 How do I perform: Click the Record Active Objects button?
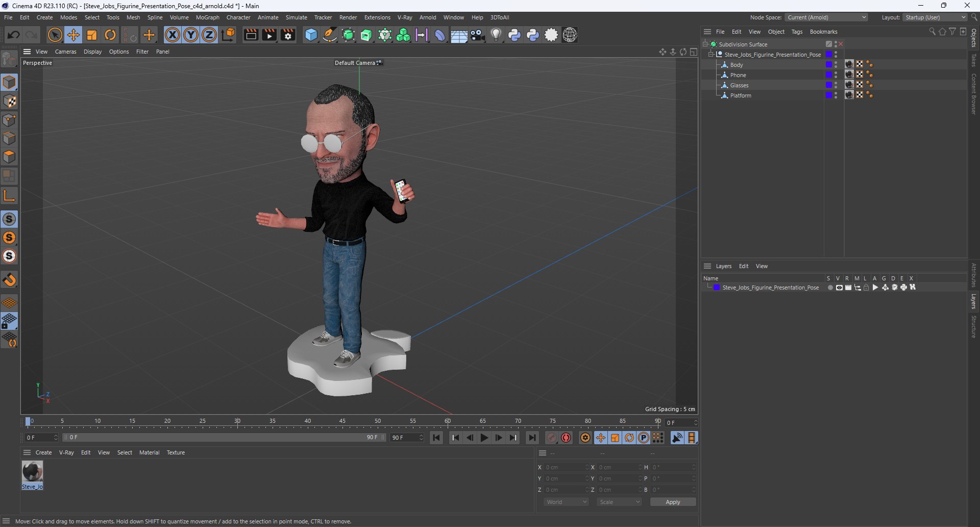pos(552,438)
